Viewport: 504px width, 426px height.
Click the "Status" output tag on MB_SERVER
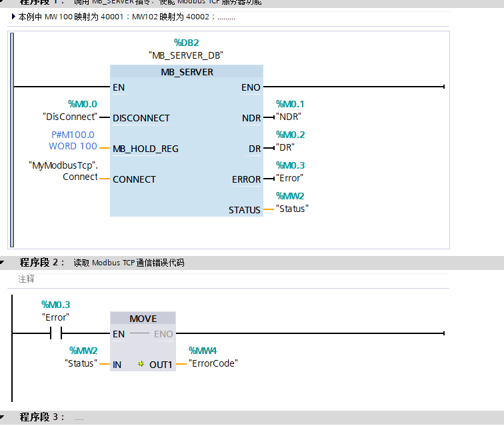pyautogui.click(x=292, y=209)
